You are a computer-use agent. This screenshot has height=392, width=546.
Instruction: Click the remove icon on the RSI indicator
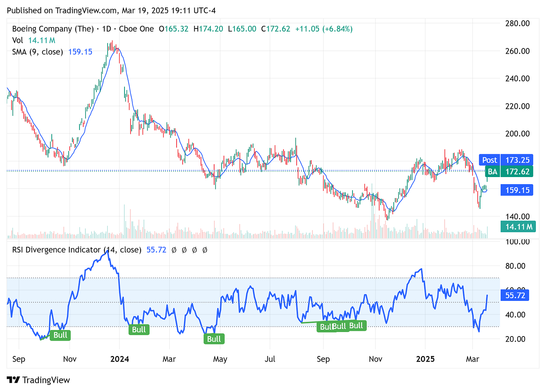194,249
